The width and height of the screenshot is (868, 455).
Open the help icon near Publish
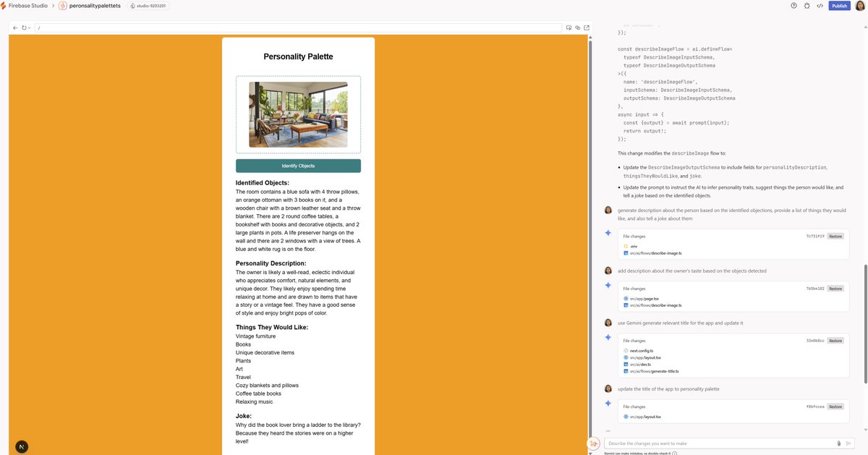coord(793,5)
